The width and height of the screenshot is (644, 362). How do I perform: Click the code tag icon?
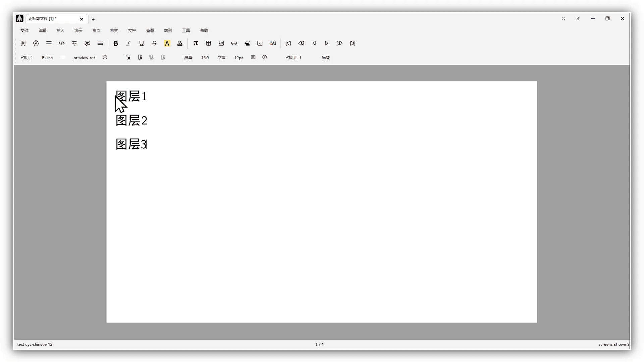(x=61, y=43)
